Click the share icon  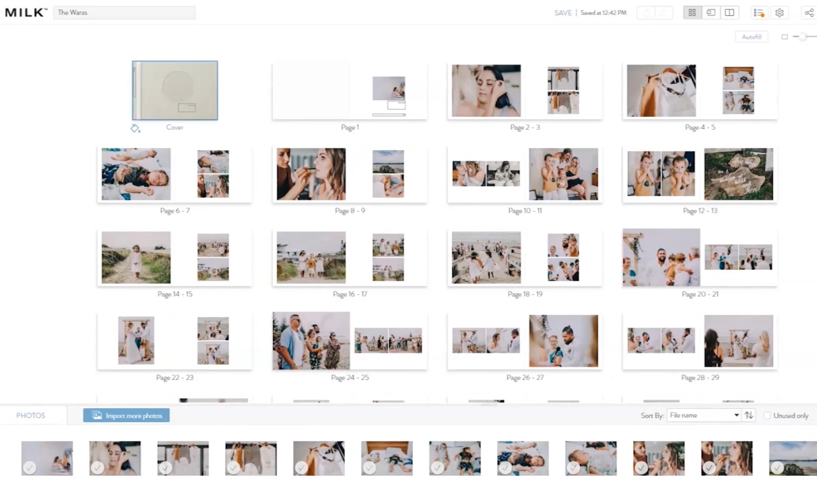(x=809, y=13)
